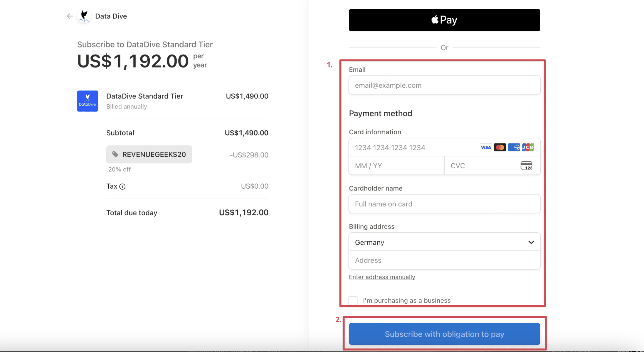
Task: Click the JCB card logo
Action: point(528,147)
